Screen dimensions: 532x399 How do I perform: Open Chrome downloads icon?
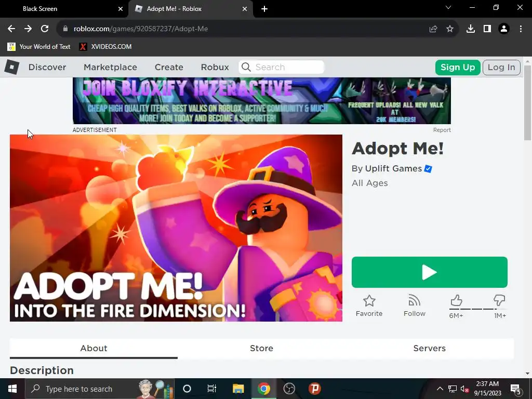click(471, 29)
